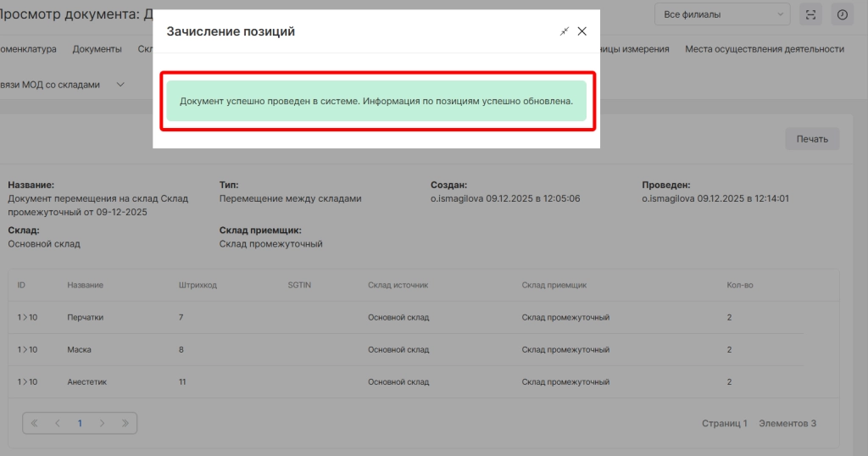Go to previous page arrow
Viewport: 868px width, 456px height.
click(x=58, y=423)
